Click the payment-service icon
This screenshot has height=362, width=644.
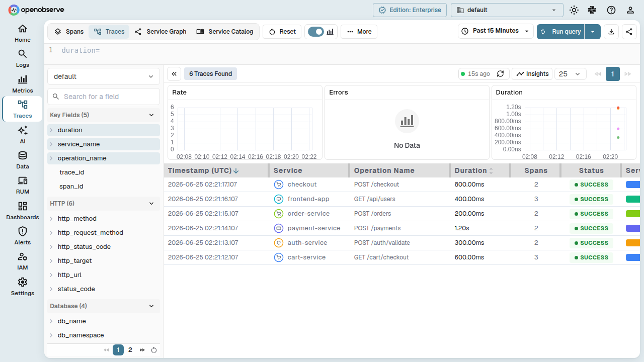pyautogui.click(x=279, y=228)
